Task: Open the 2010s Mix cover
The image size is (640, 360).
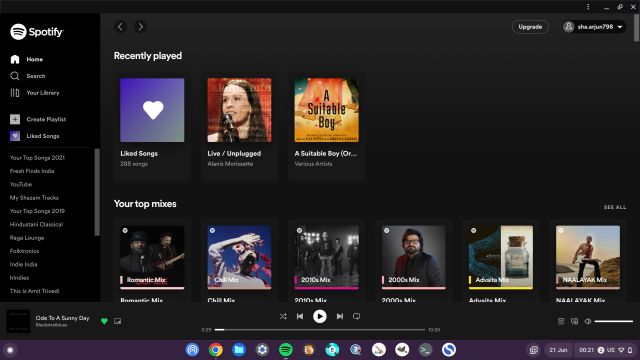Action: (x=327, y=258)
